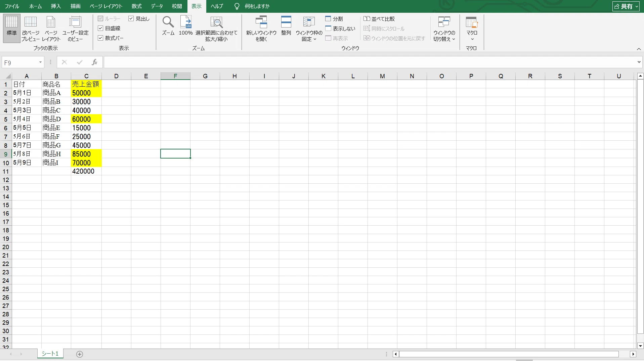The height and width of the screenshot is (361, 644).
Task: Open the Name Box dropdown arrow
Action: [x=40, y=62]
